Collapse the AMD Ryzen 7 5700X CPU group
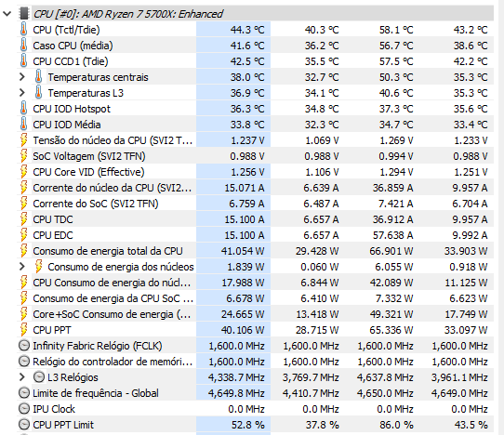 7,14
